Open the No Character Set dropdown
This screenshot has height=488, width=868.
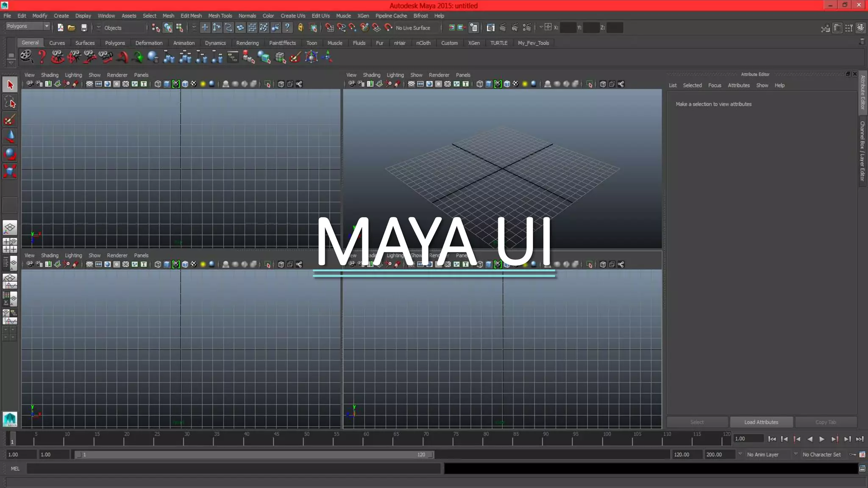796,454
